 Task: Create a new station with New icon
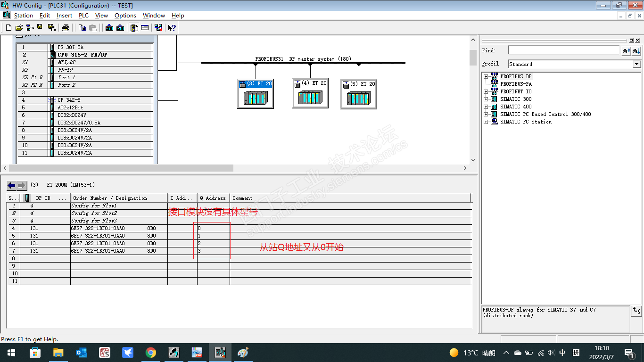pos(8,28)
